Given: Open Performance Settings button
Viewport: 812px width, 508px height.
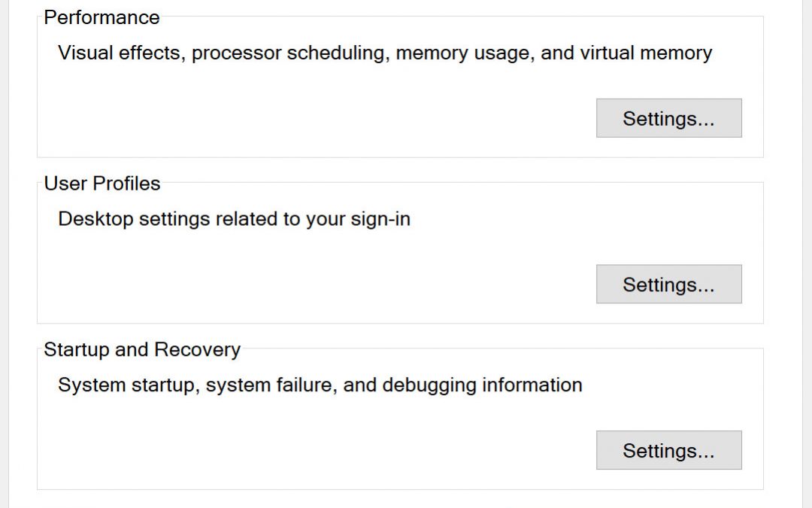Looking at the screenshot, I should click(668, 118).
